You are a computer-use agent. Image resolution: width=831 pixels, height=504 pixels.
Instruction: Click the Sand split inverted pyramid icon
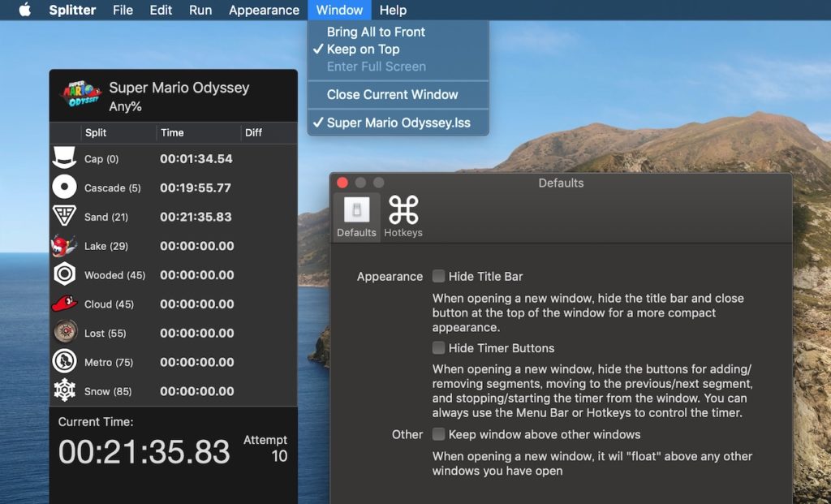(x=64, y=217)
